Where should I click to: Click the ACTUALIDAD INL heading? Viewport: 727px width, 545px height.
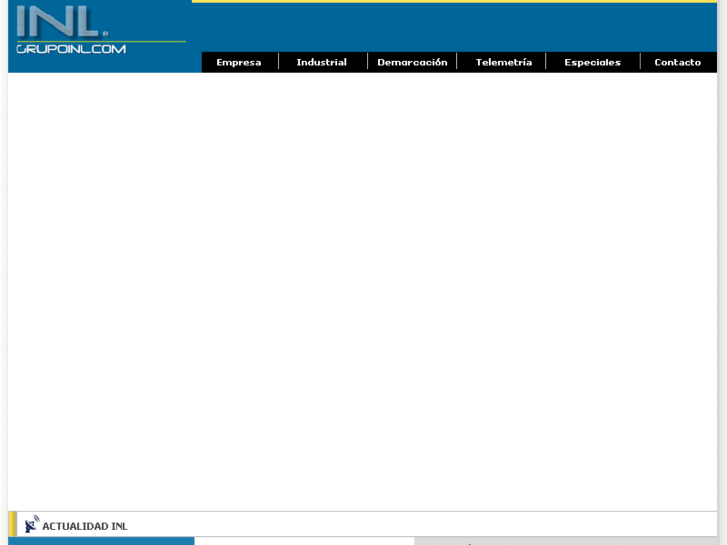[x=84, y=526]
